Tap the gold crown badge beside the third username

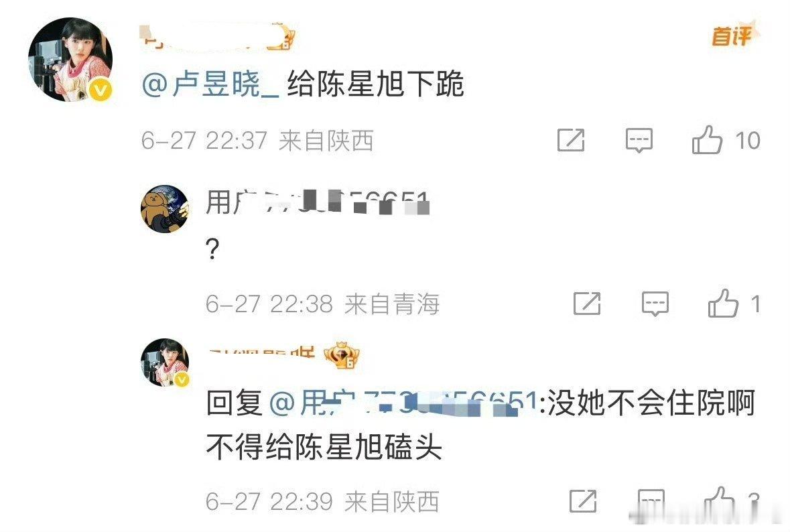(342, 356)
